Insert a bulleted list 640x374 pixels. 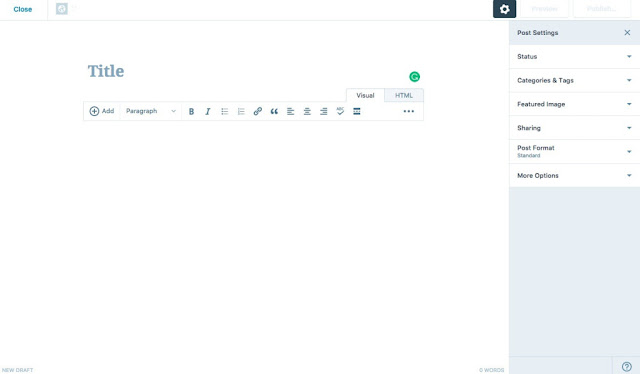[x=224, y=111]
